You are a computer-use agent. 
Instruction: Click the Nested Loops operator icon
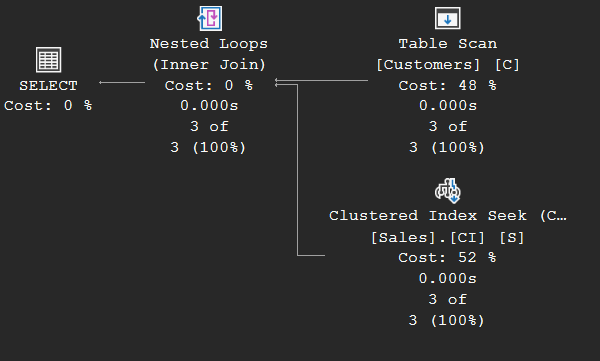click(x=210, y=18)
